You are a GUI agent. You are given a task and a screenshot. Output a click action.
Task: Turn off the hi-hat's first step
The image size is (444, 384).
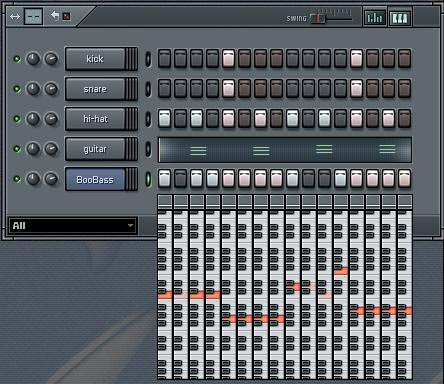[x=164, y=118]
